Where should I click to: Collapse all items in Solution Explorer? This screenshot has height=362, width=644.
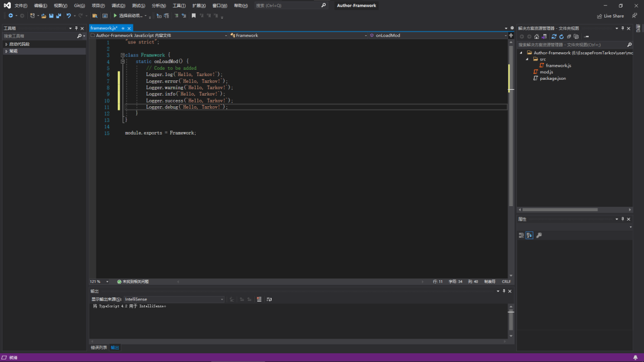coord(569,36)
